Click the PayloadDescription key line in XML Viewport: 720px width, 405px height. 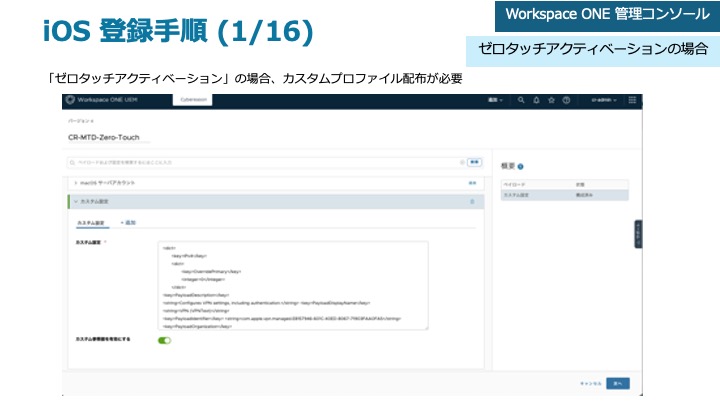tap(196, 295)
